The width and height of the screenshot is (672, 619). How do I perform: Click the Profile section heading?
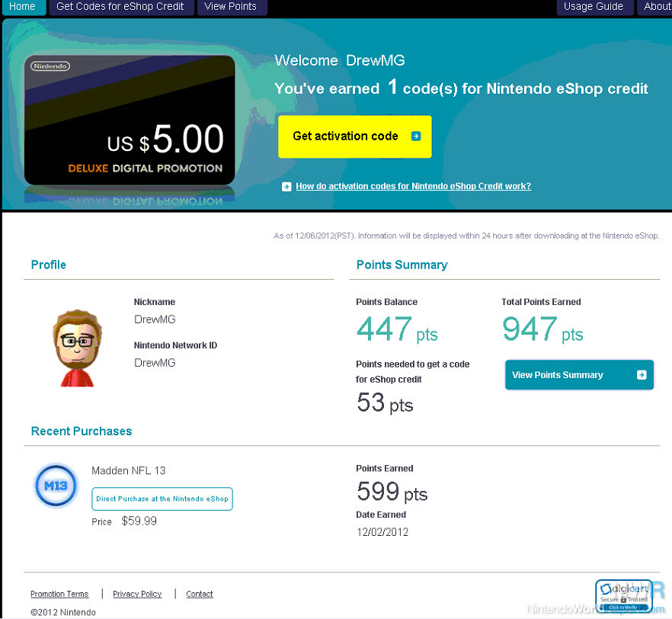[x=49, y=265]
